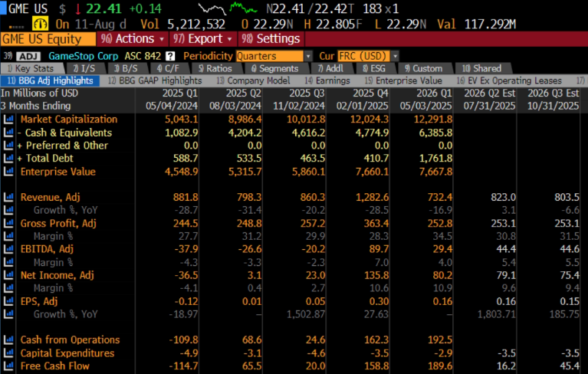The image size is (588, 374).
Task: Switch to the Shared tab
Action: [482, 68]
